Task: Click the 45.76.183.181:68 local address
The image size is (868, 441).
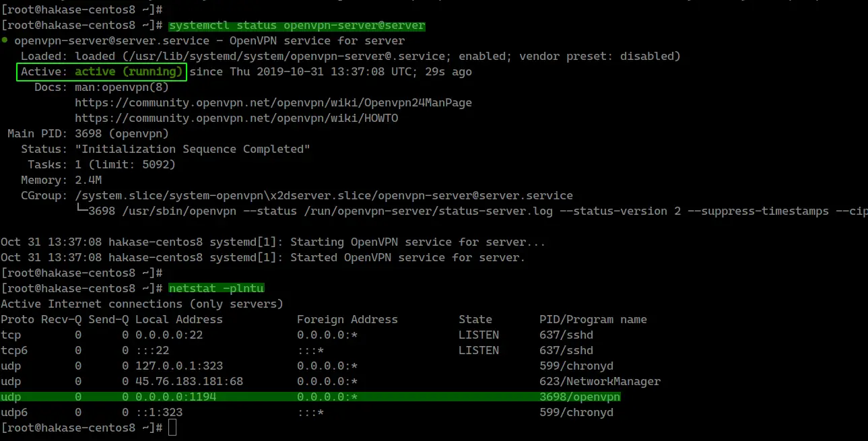Action: click(189, 381)
